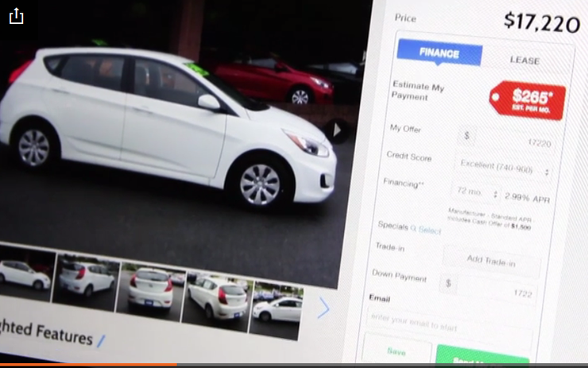Click the blue slash beside Features heading
The width and height of the screenshot is (588, 368).
[101, 341]
